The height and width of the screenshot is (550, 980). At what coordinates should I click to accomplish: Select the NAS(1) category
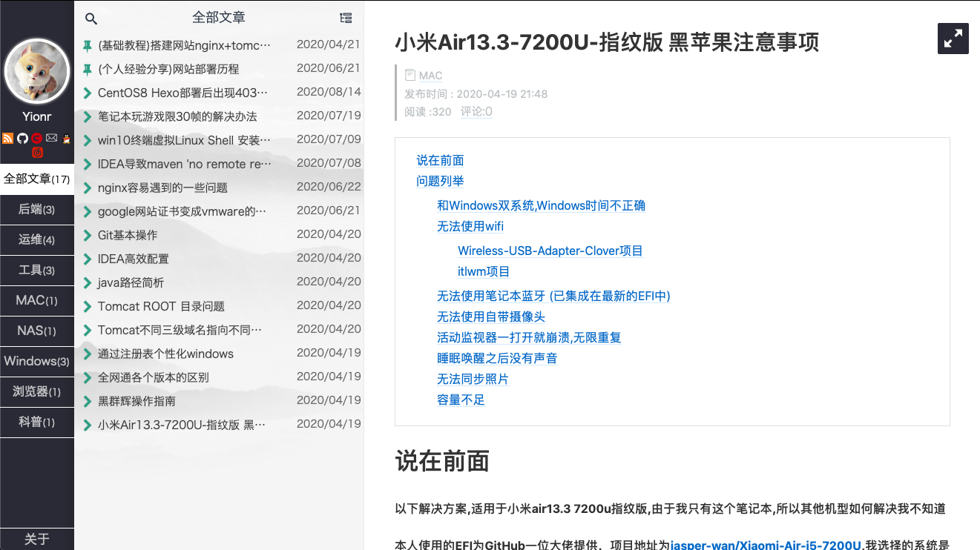(x=37, y=331)
